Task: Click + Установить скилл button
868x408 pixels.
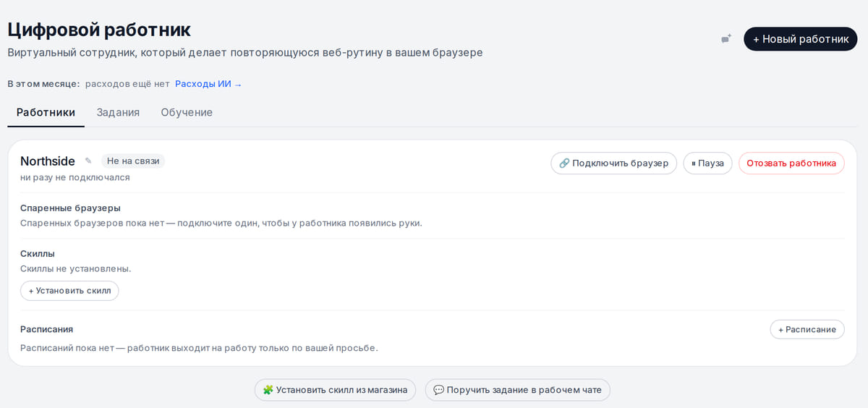Action: pos(69,291)
